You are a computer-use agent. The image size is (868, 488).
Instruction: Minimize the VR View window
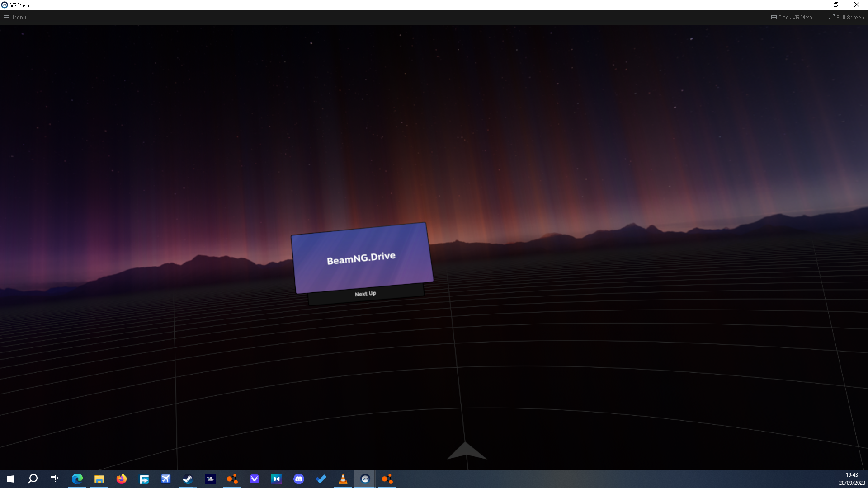pos(816,5)
